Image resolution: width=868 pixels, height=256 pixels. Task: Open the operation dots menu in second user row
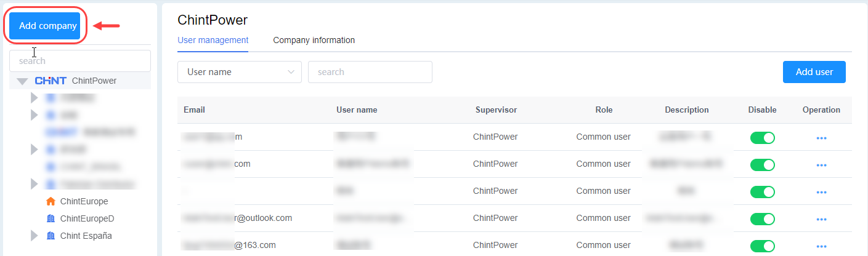click(x=821, y=166)
